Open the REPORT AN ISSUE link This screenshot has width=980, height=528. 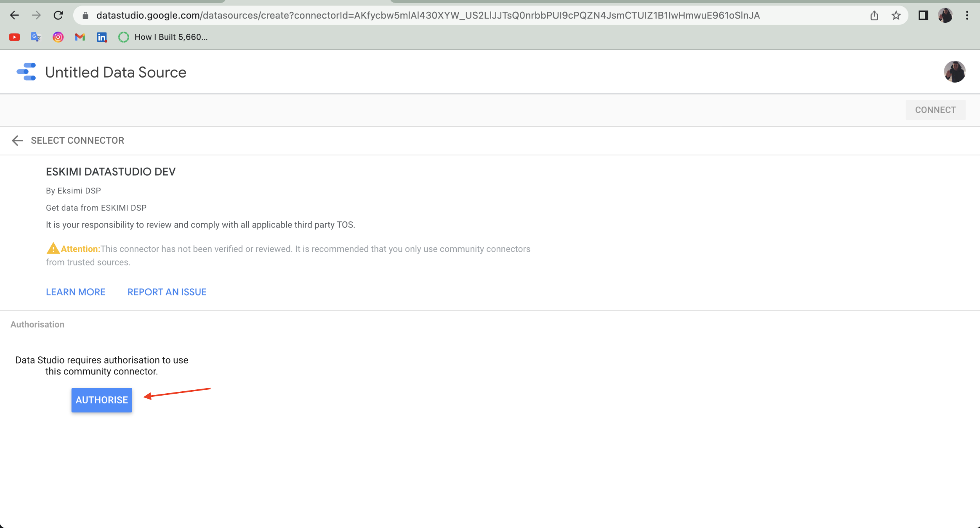click(167, 292)
